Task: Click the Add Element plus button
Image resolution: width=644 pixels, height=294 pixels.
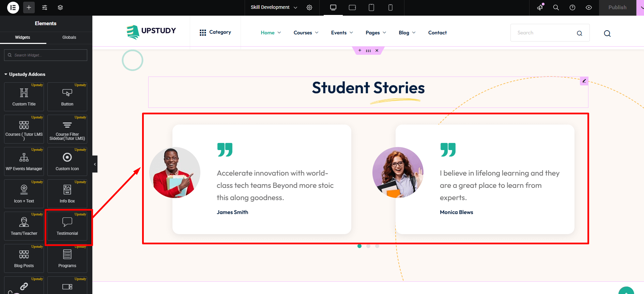Action: (29, 7)
